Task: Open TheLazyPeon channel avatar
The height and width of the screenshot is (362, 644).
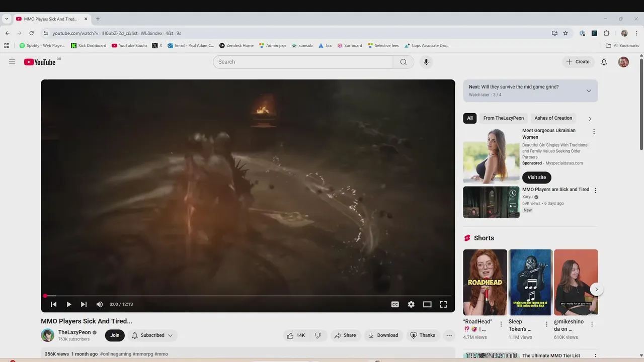Action: (47, 335)
